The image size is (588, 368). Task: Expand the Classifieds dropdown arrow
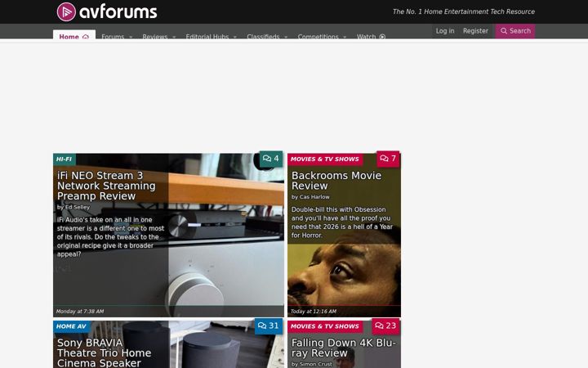pos(286,37)
